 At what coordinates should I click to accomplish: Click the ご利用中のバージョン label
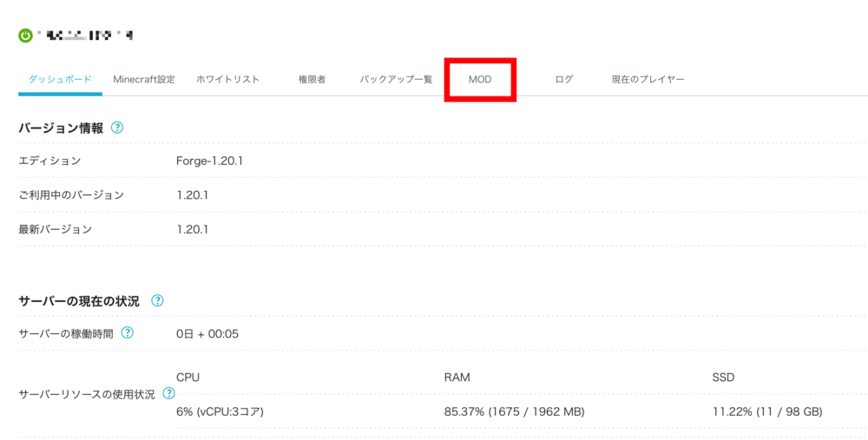point(71,195)
